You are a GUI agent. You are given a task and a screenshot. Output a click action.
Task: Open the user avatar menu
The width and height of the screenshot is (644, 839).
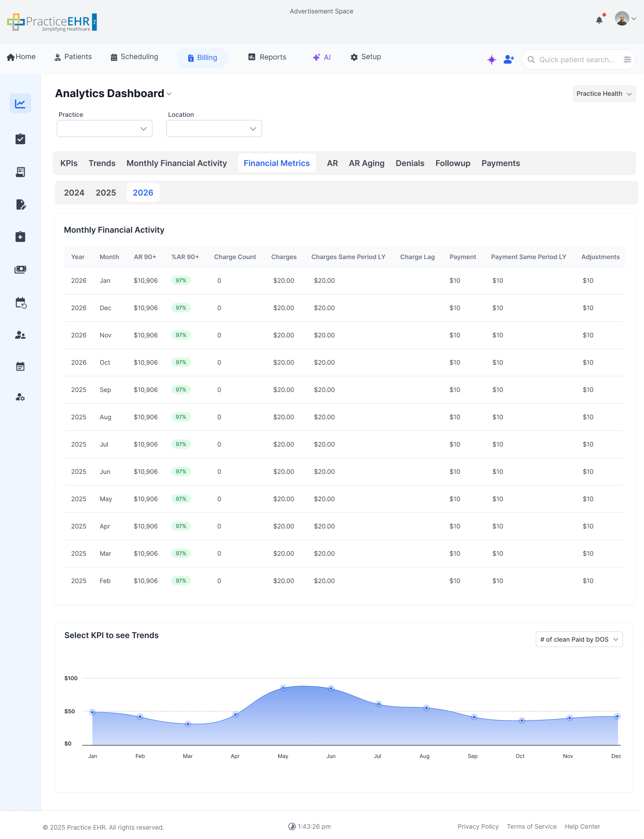622,18
